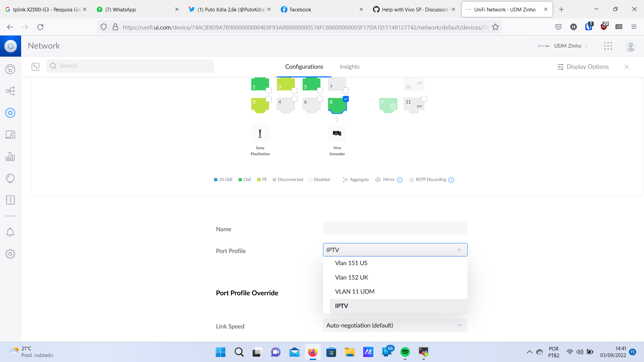Open Spotify from the Windows taskbar
Screen dimensions: 644x362
(405, 352)
